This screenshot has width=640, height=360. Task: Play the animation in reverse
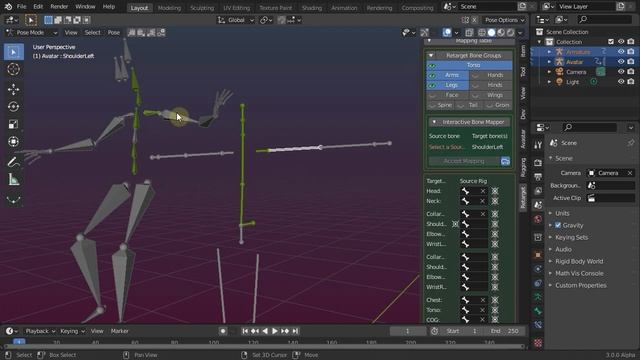pos(265,331)
